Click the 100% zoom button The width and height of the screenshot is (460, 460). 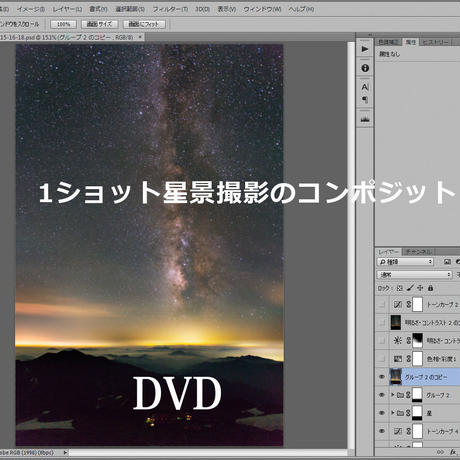click(63, 24)
